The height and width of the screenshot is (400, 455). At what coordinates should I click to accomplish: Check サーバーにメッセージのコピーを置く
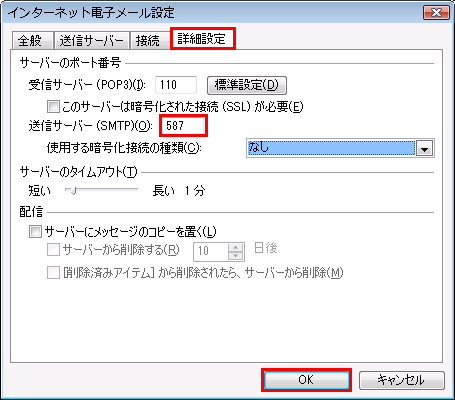pos(35,231)
